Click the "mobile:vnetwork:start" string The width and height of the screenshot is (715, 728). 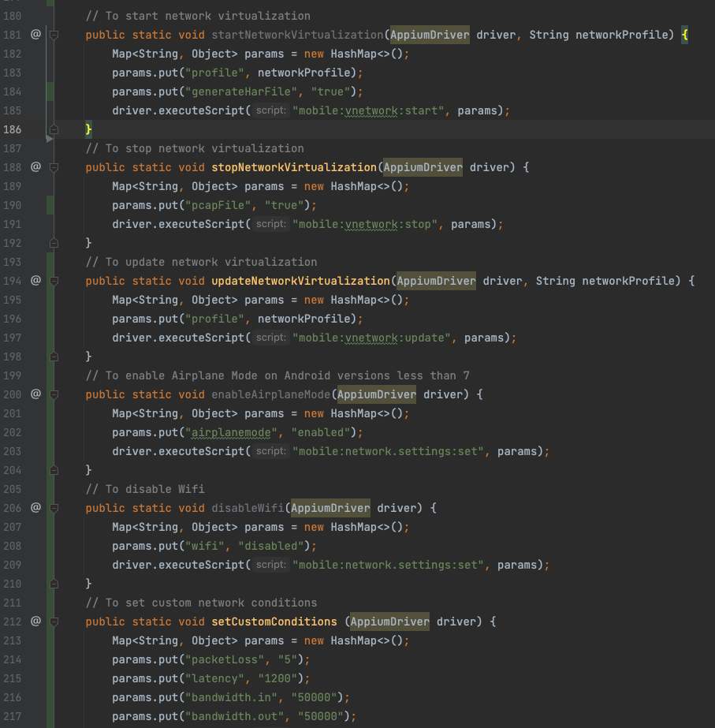click(368, 110)
